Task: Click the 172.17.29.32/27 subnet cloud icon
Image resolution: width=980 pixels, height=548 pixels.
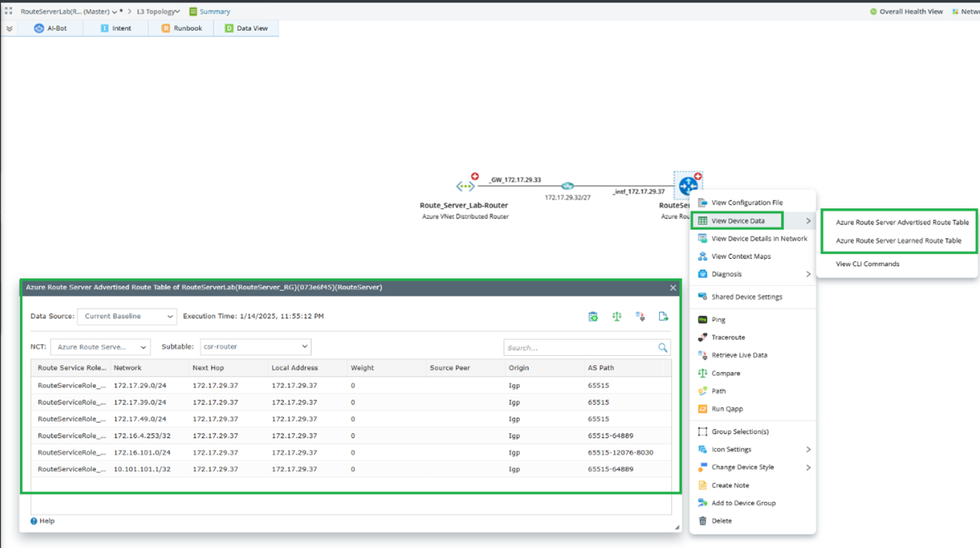Action: click(567, 186)
